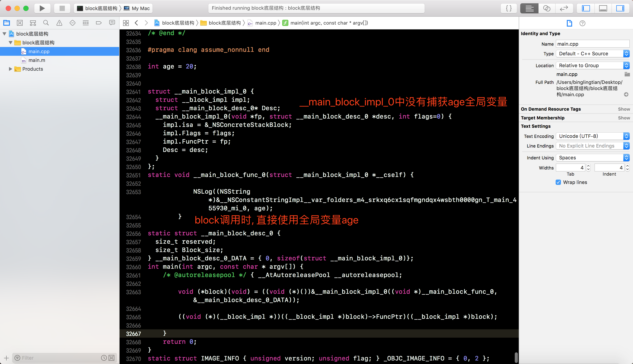
Task: Increase the Tab width stepper
Action: (588, 166)
